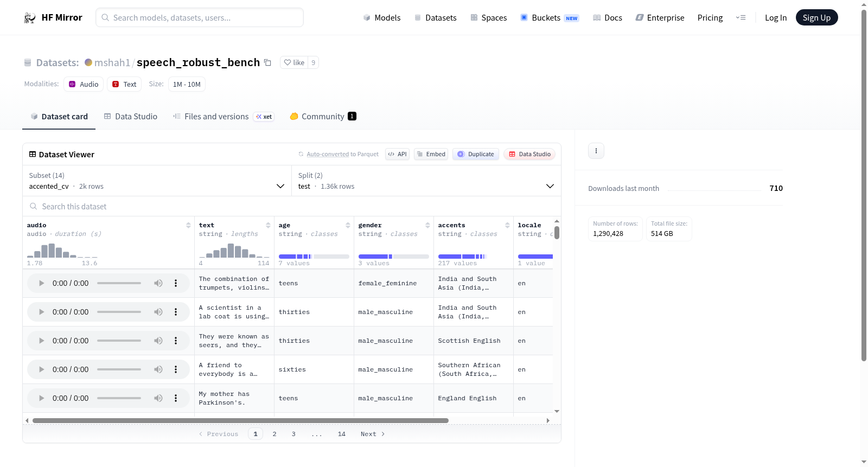Go to page 2 of the dataset viewer
This screenshot has height=467, width=868.
275,434
